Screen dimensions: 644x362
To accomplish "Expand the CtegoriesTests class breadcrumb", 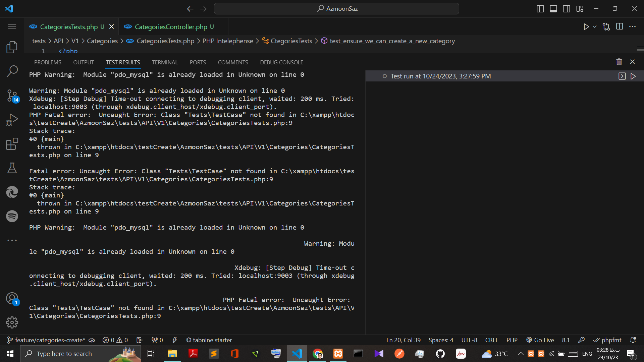I will (x=287, y=41).
